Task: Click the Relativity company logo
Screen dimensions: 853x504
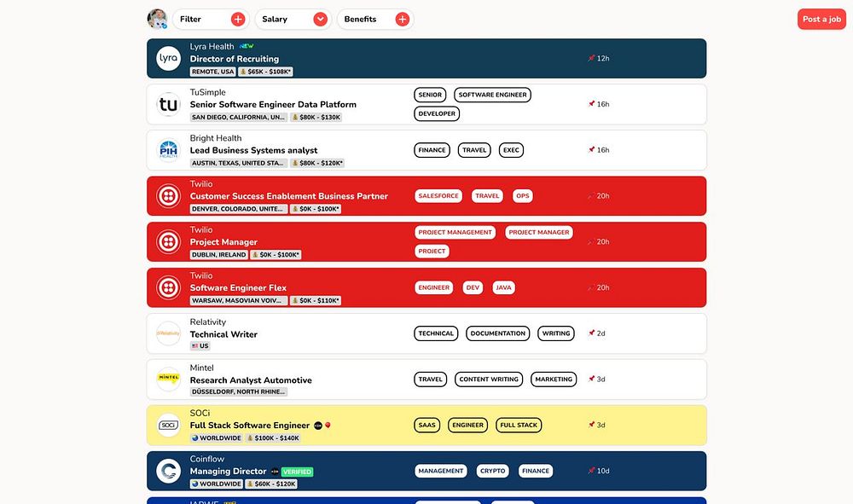Action: 169,333
